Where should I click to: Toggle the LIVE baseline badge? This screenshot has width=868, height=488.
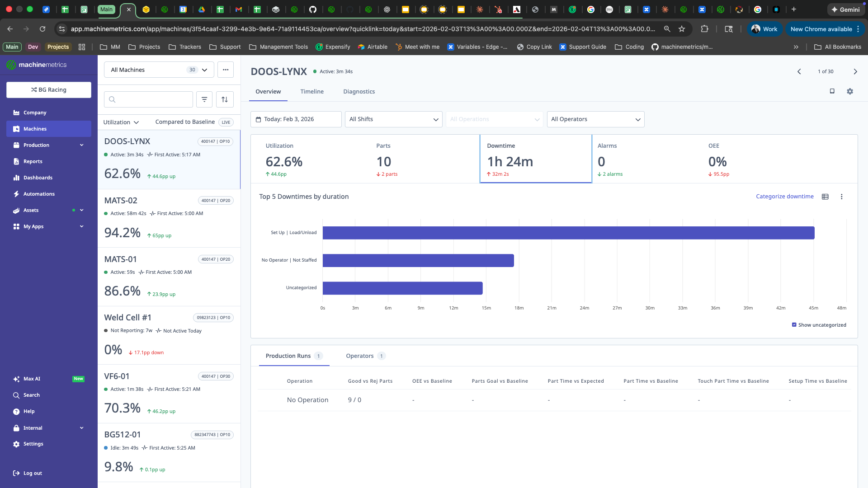click(226, 122)
